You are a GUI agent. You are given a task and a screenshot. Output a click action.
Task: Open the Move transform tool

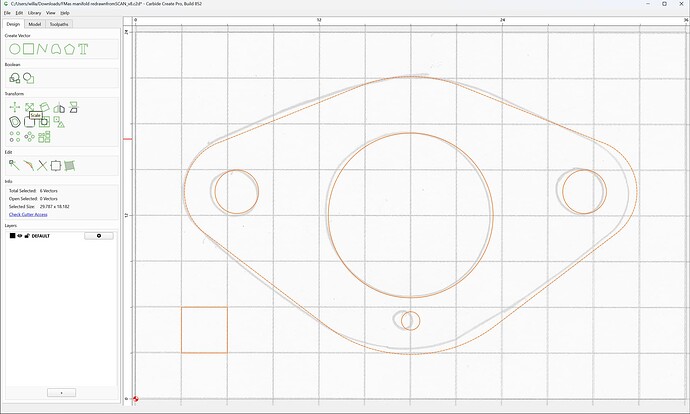15,107
